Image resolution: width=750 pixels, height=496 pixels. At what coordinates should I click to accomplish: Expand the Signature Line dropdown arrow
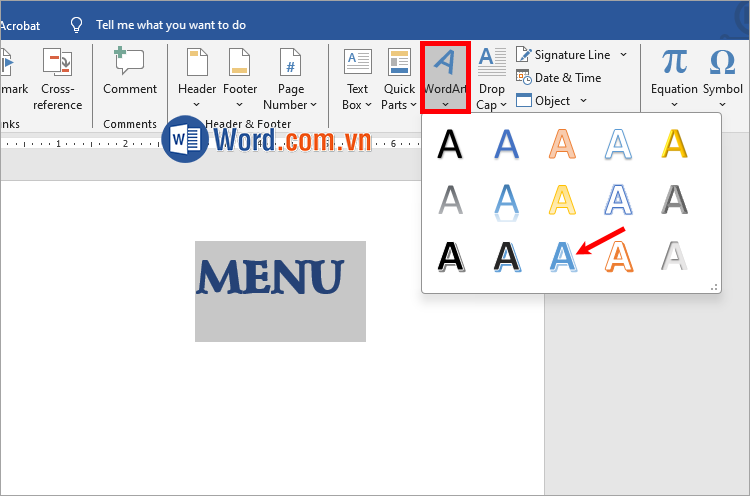point(623,55)
